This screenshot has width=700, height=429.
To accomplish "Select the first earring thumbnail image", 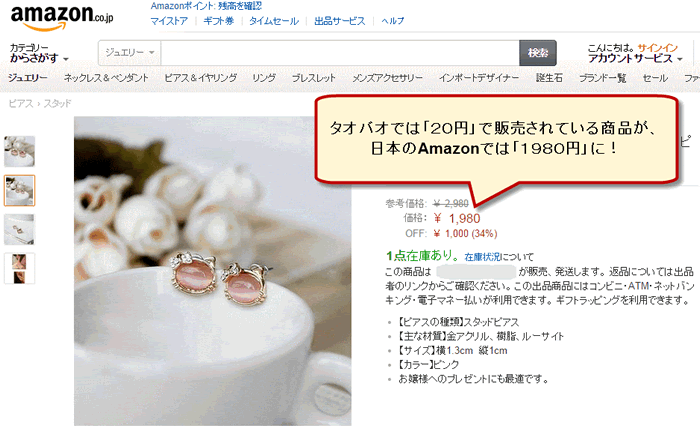I will [x=19, y=152].
